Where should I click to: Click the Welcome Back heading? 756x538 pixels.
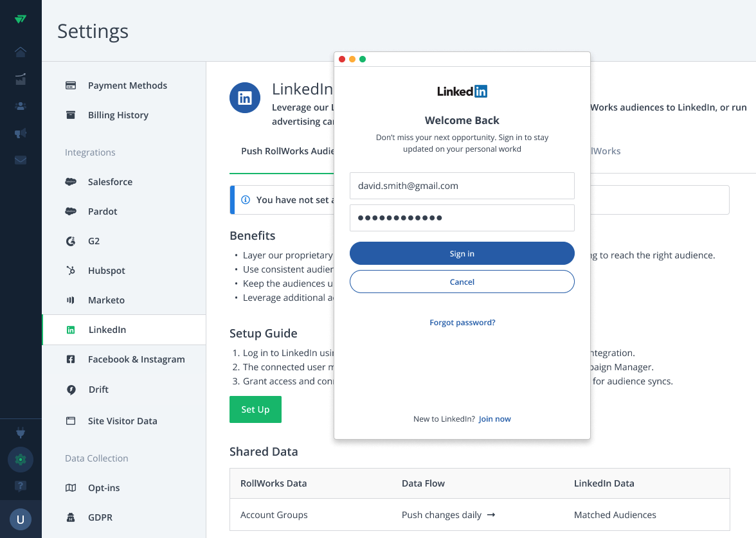[x=462, y=121]
